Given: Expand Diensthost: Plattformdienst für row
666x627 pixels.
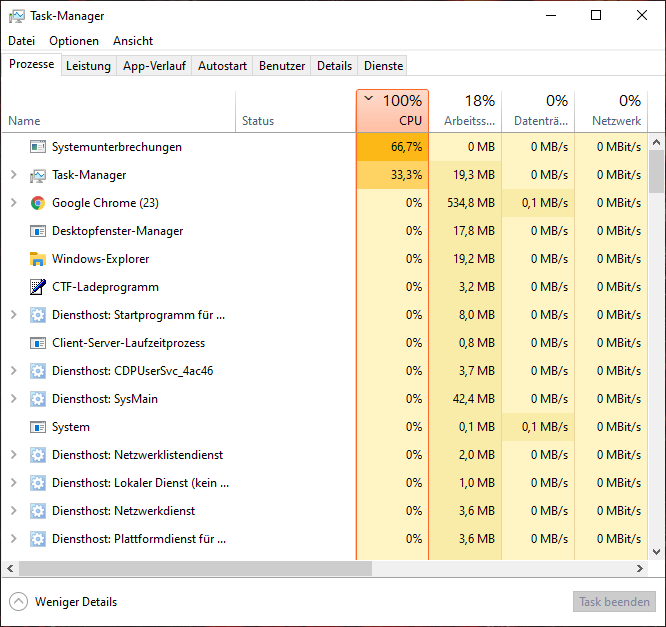Looking at the screenshot, I should [x=14, y=539].
